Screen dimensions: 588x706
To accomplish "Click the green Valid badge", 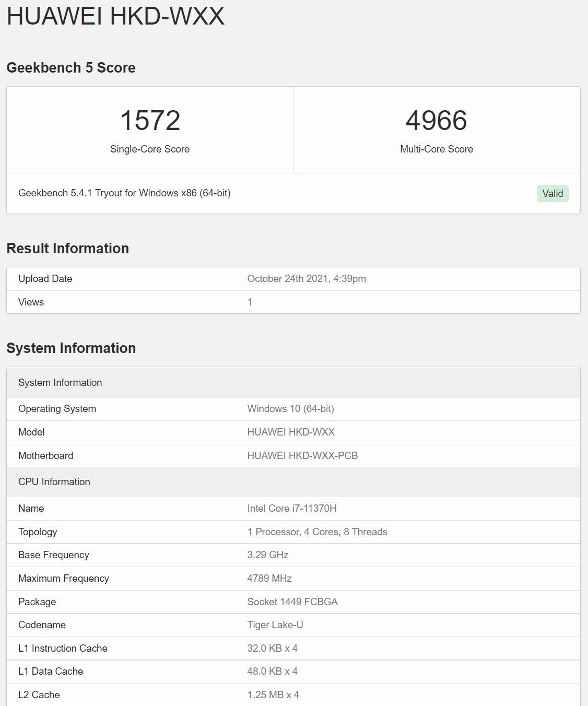I will pyautogui.click(x=552, y=194).
